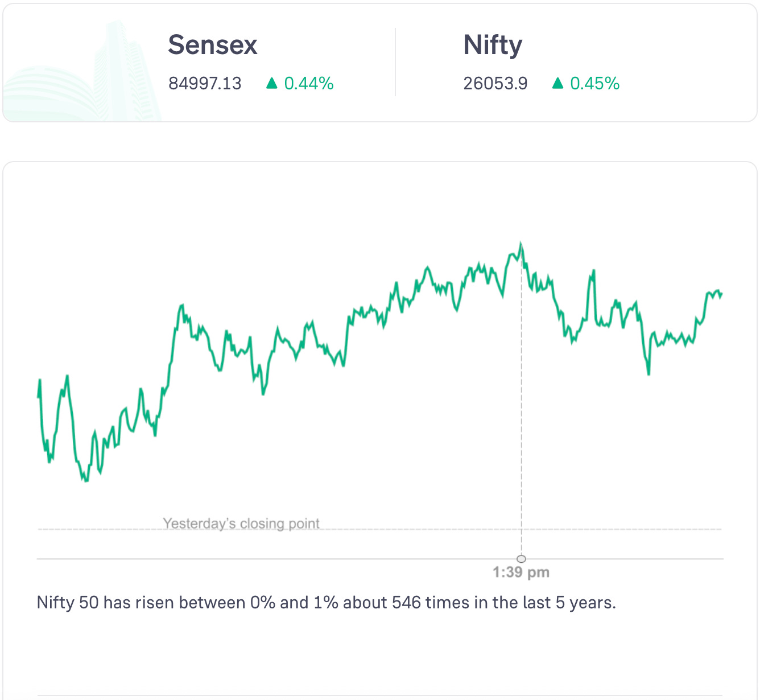Click the right end of the green line
This screenshot has height=700, width=760.
[x=721, y=295]
